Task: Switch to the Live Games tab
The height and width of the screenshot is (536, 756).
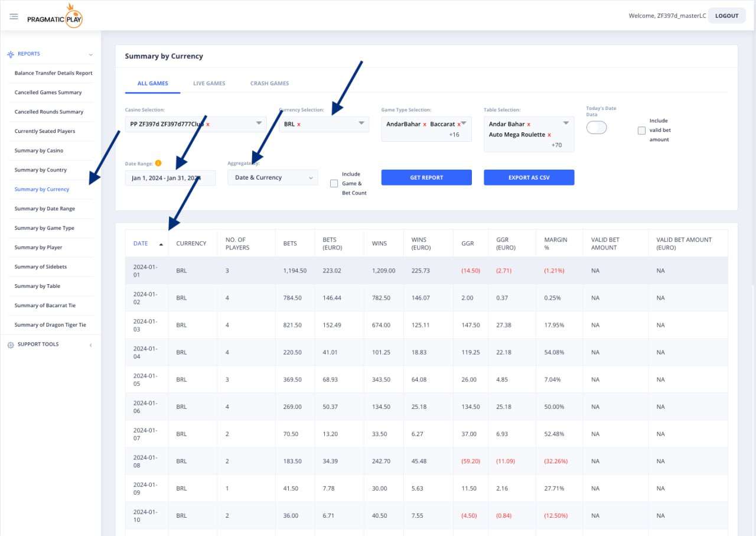Action: 209,84
